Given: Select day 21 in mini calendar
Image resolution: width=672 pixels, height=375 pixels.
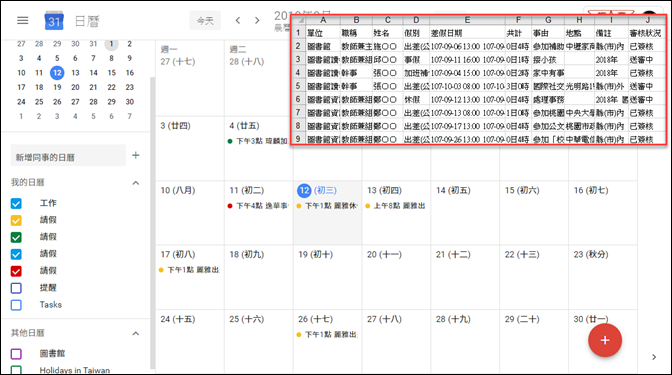Looking at the screenshot, I should pyautogui.click(x=93, y=87).
